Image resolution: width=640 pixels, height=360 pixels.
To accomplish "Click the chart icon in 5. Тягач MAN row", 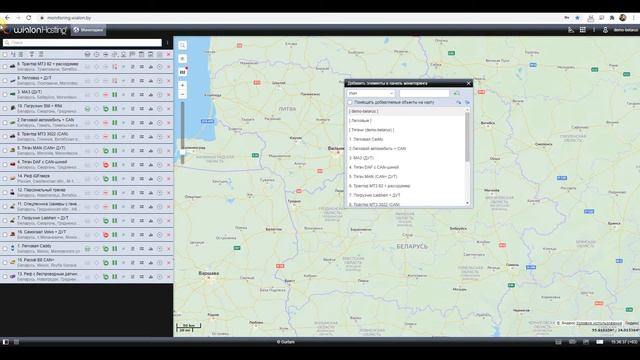I will 151,151.
